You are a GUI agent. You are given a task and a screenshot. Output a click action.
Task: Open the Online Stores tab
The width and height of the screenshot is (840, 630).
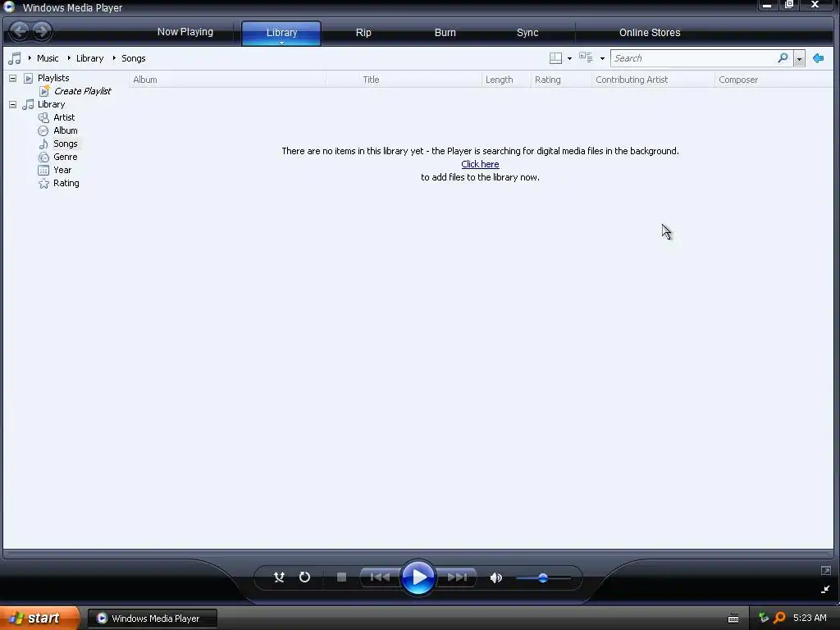click(x=650, y=32)
